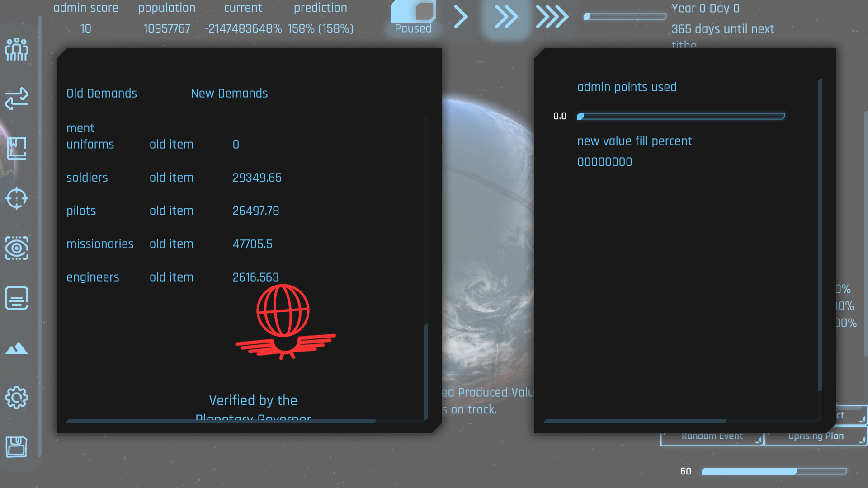Switch to Old Demands tab
The width and height of the screenshot is (868, 488).
click(x=102, y=93)
